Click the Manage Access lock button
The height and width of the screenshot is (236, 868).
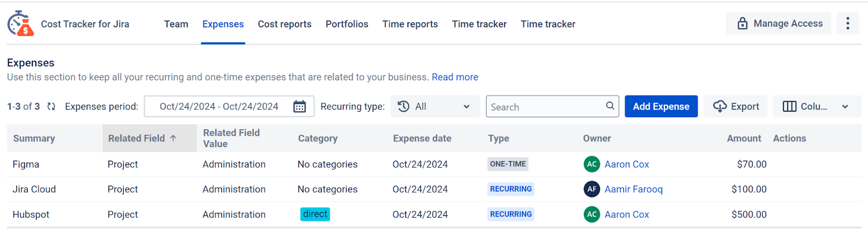[x=779, y=23]
